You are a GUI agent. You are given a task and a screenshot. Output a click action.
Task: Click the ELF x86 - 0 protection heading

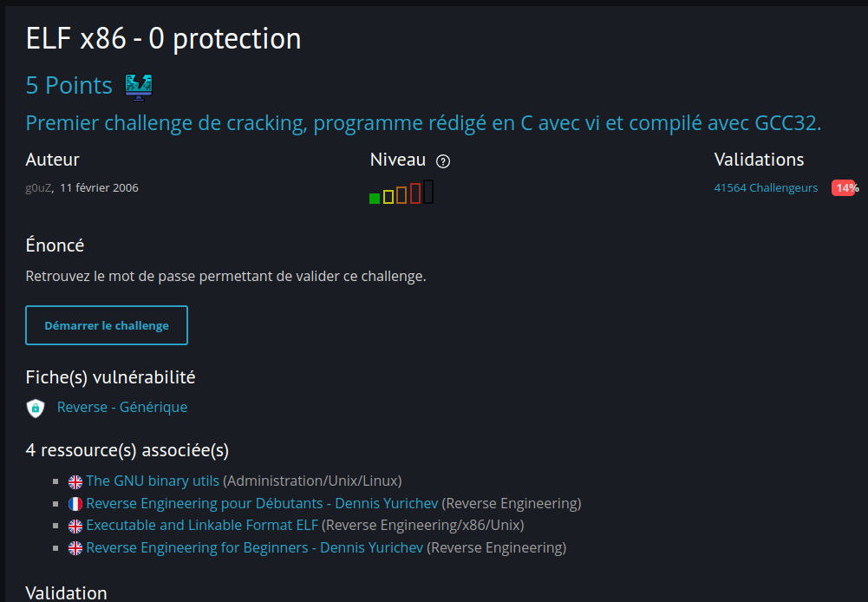coord(164,39)
